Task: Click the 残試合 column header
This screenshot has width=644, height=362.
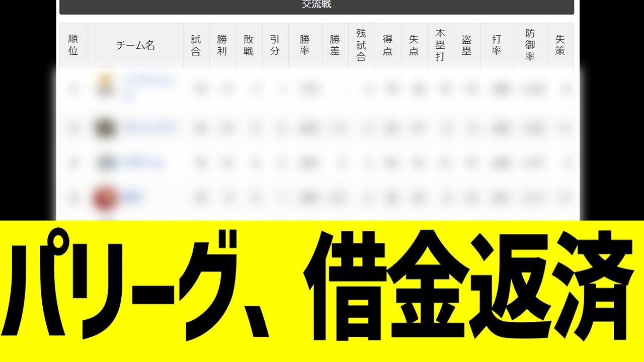Action: pos(361,45)
